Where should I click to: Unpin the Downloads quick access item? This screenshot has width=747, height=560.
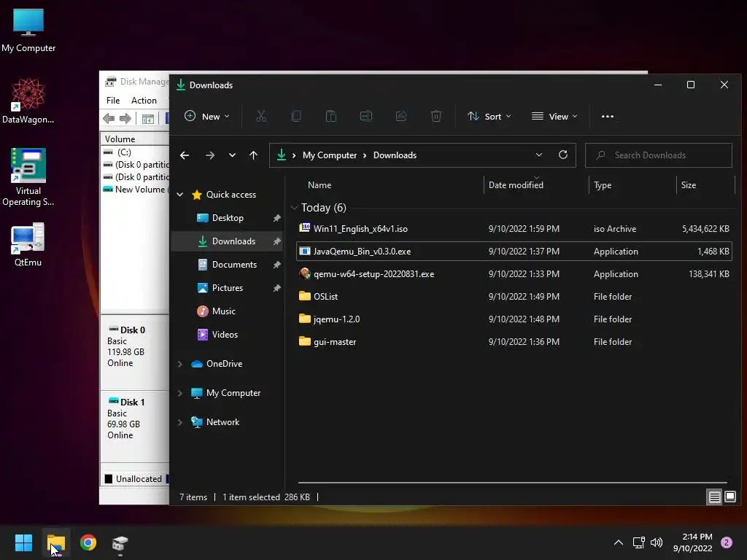point(276,241)
